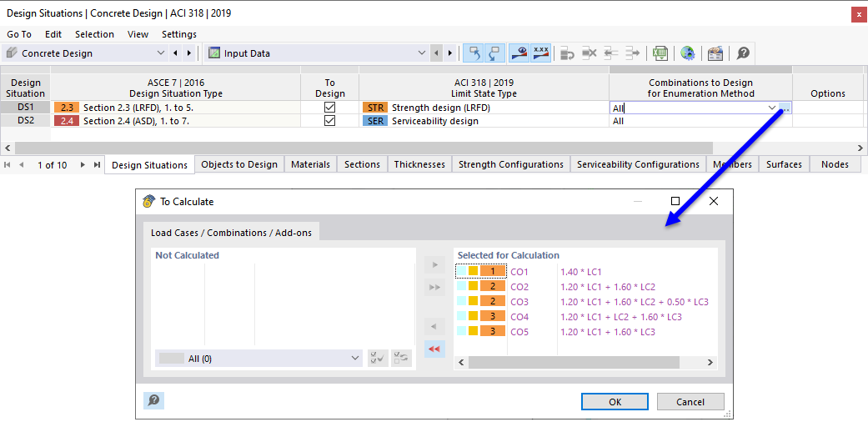Jump to last tab with the navigator
The width and height of the screenshot is (868, 427).
coord(97,164)
